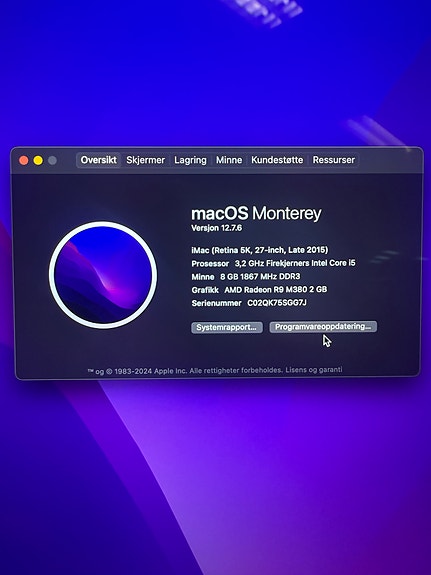Image resolution: width=431 pixels, height=575 pixels.
Task: Open Programvareoppdatering... button
Action: [x=323, y=327]
